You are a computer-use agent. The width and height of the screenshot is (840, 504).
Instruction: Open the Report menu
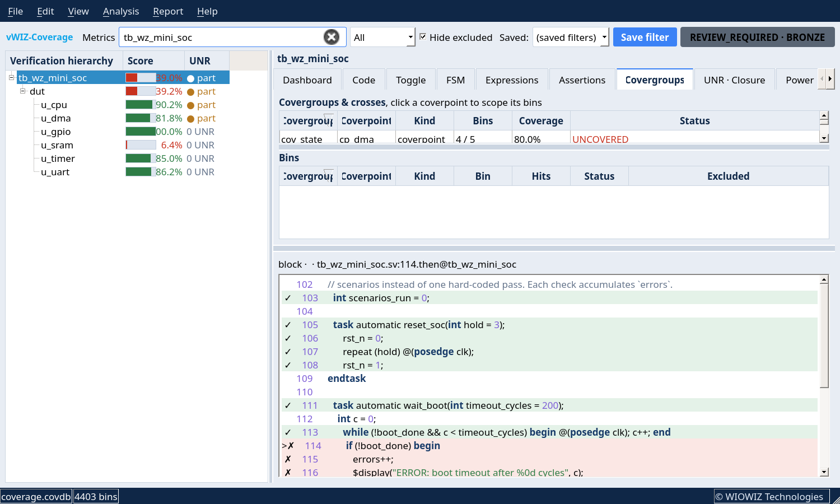tap(168, 11)
